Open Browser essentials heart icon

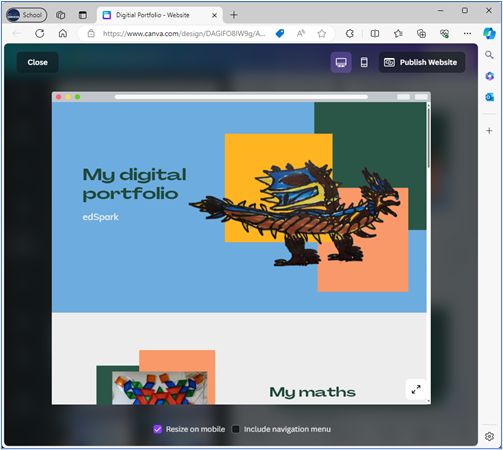tap(444, 33)
